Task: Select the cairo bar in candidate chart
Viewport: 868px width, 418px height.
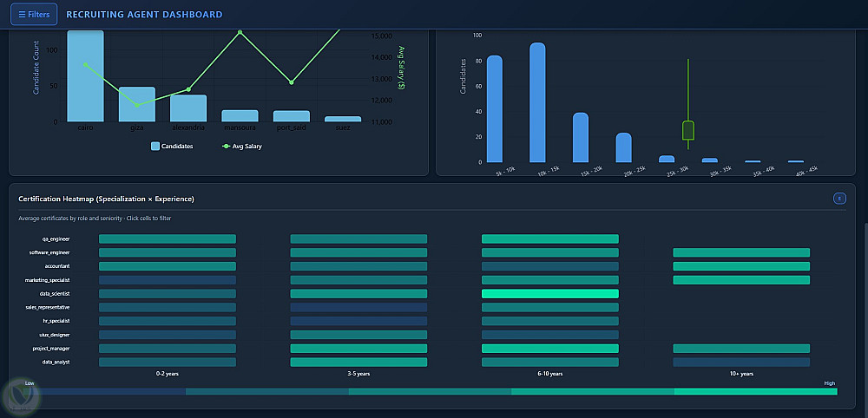Action: [85, 75]
